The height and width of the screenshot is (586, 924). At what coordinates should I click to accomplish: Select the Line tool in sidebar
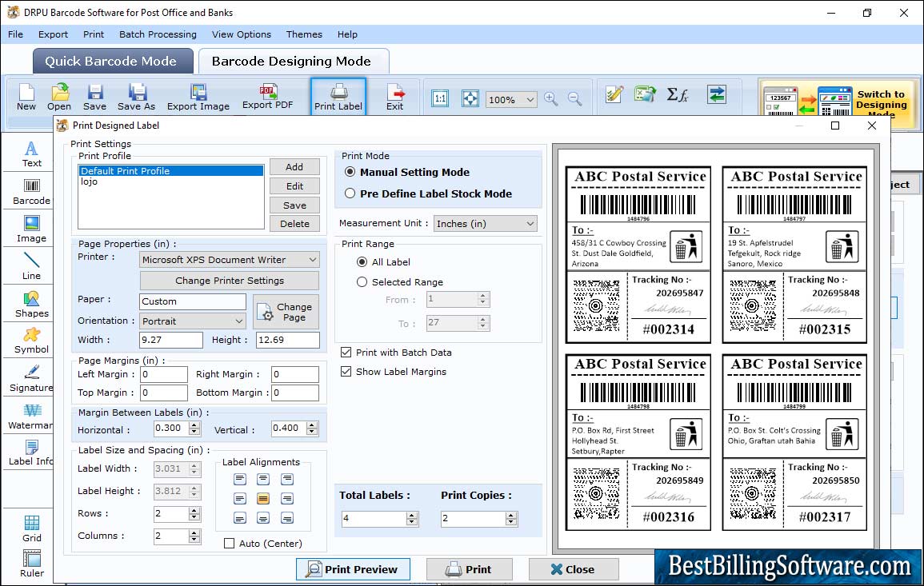tap(31, 266)
